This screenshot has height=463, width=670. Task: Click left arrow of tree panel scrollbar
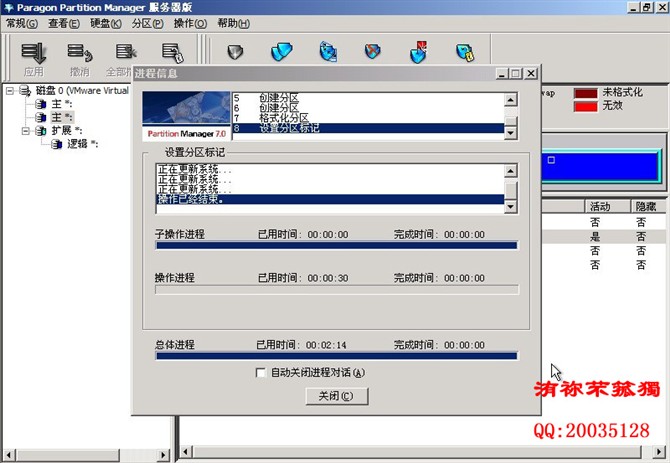pyautogui.click(x=9, y=455)
